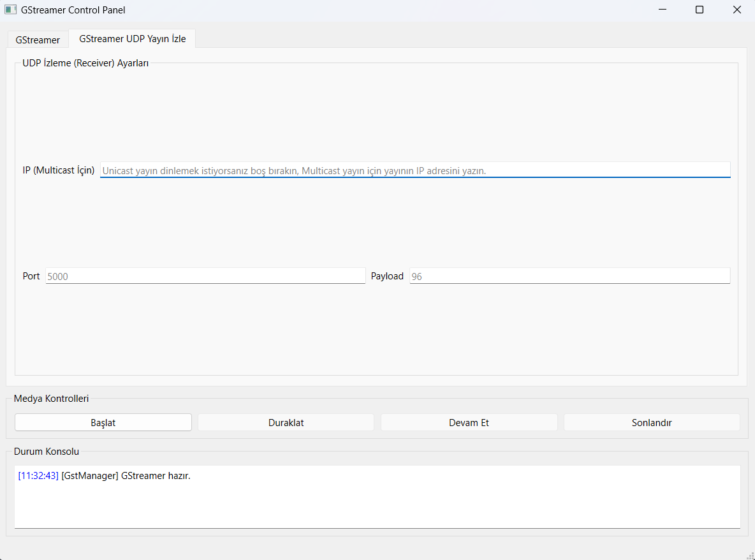Click into the Payload input field

569,276
